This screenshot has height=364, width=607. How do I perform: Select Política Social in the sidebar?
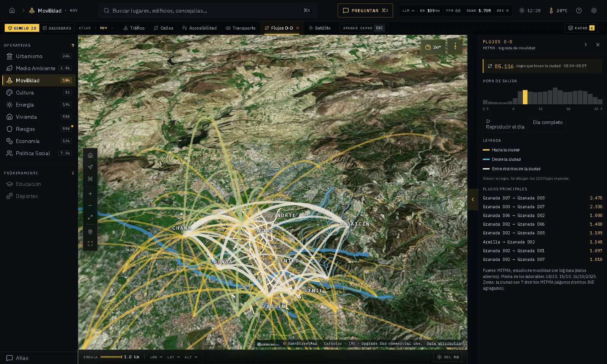39,153
